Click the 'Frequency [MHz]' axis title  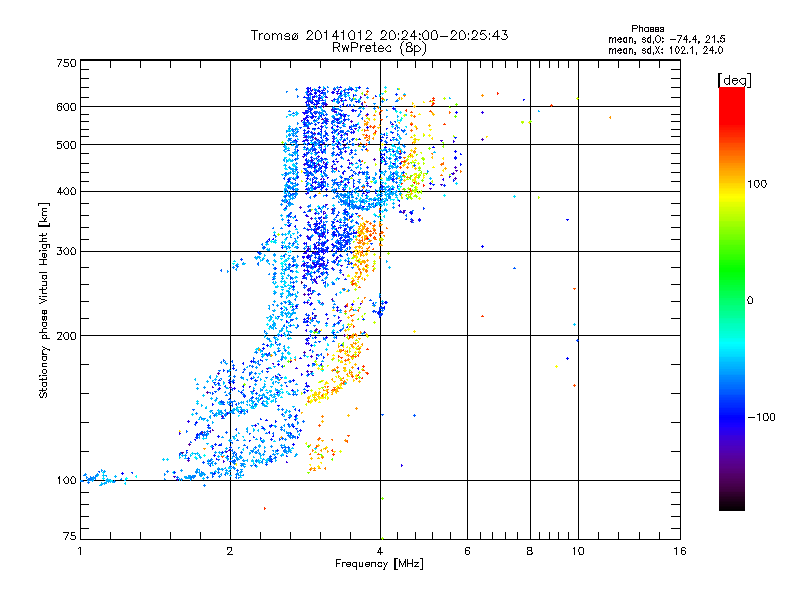(x=379, y=564)
